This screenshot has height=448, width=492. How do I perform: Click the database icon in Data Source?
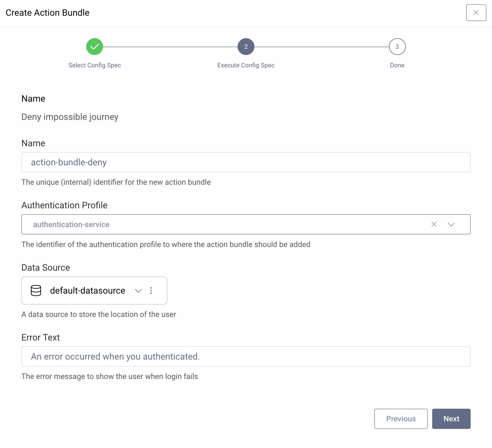point(36,291)
